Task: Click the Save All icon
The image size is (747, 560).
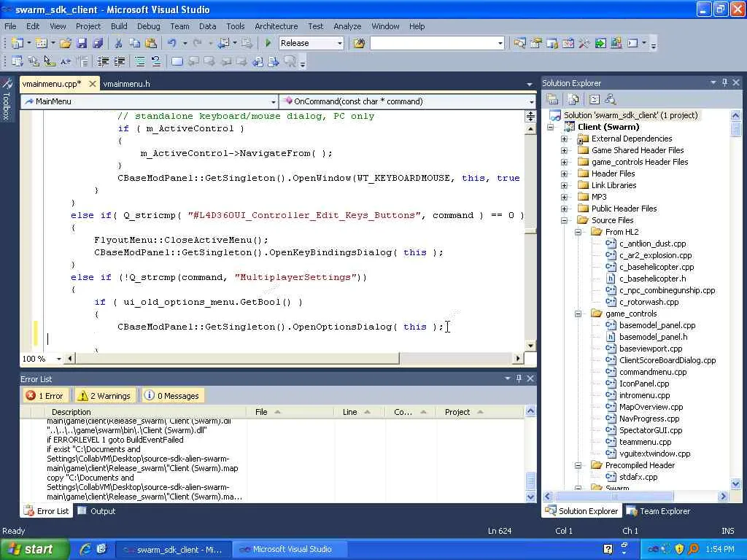Action: click(98, 43)
